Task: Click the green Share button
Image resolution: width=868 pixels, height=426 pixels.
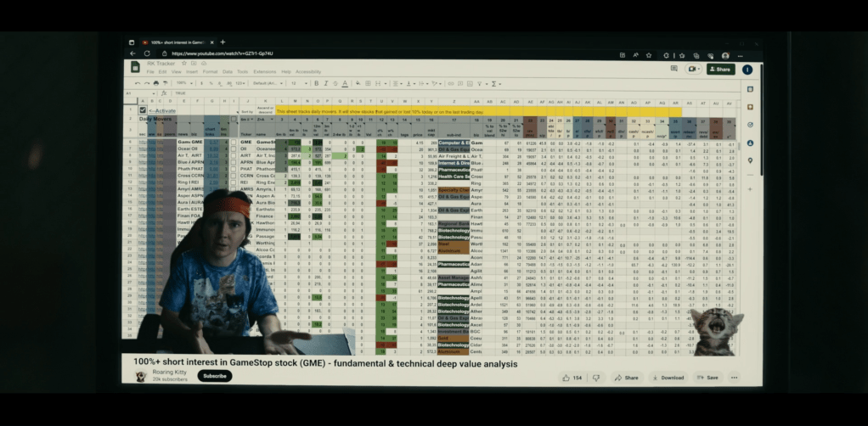Action: [x=720, y=70]
